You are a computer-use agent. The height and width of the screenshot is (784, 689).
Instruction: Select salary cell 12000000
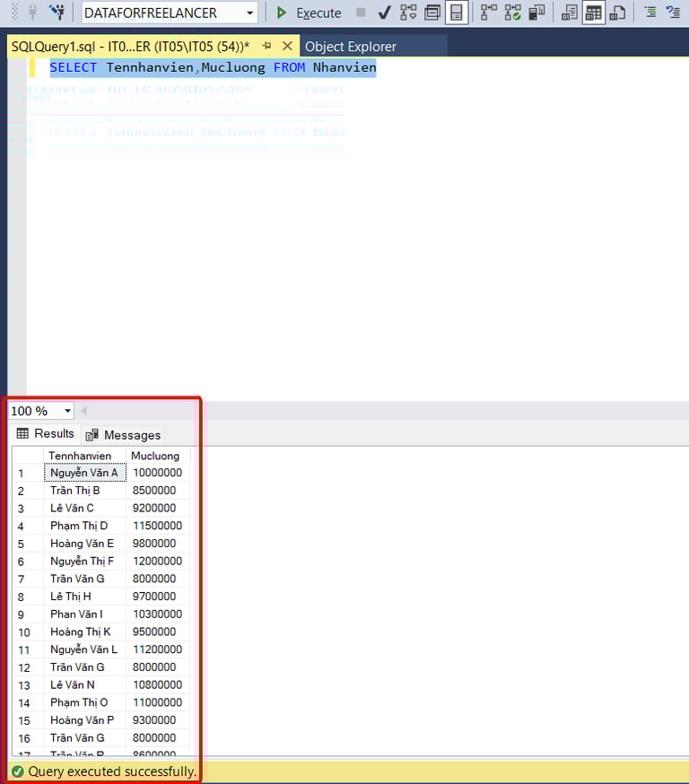click(158, 561)
